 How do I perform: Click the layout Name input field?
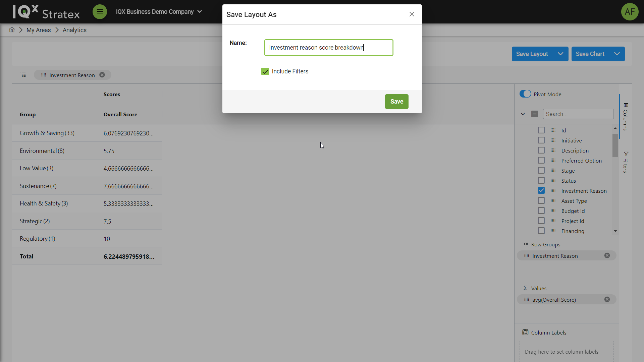pos(328,48)
